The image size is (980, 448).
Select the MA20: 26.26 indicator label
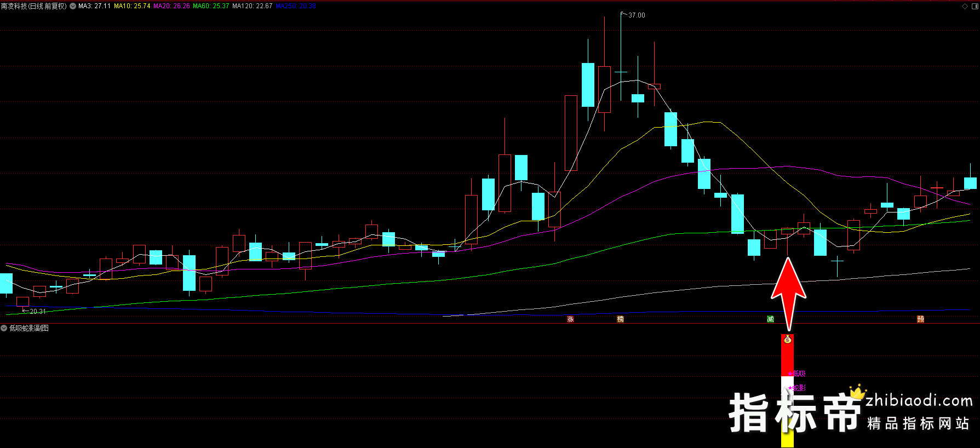click(x=171, y=6)
